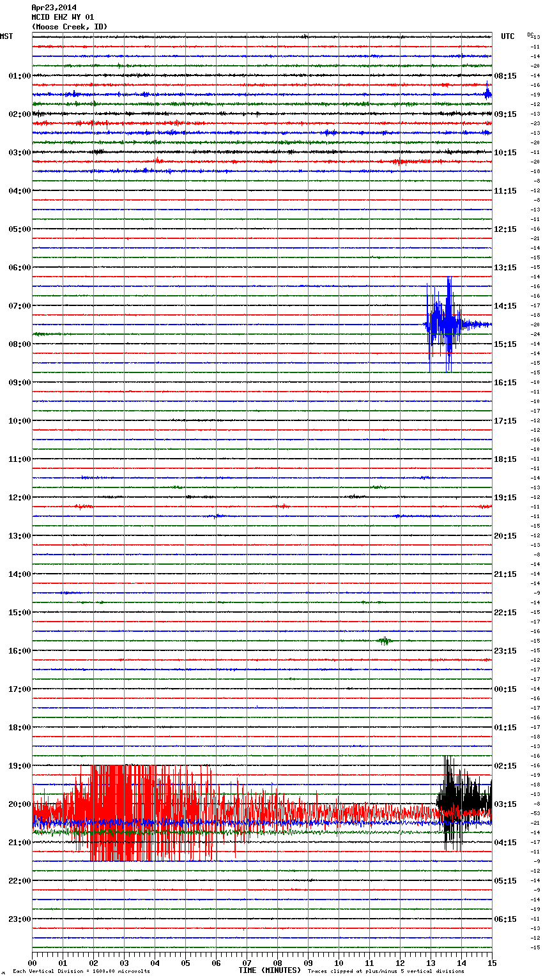Click the small green burst near minute 11
Viewport: 543px width, 980px height.
[385, 641]
